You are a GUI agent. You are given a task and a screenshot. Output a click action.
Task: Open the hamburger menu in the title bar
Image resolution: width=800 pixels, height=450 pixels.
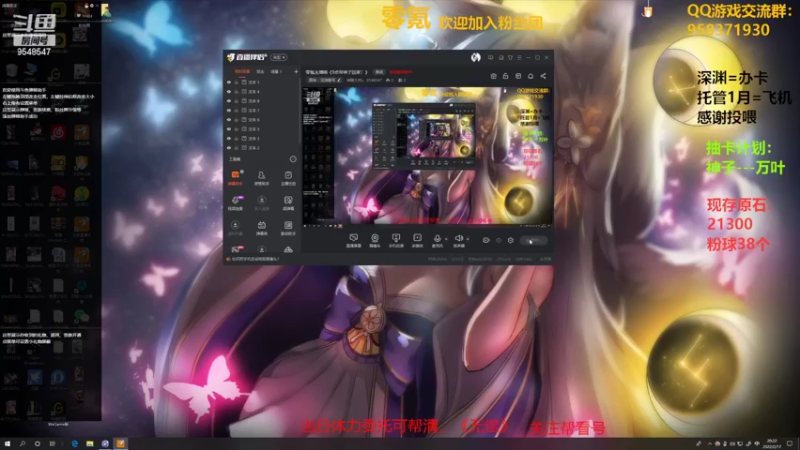click(x=519, y=58)
